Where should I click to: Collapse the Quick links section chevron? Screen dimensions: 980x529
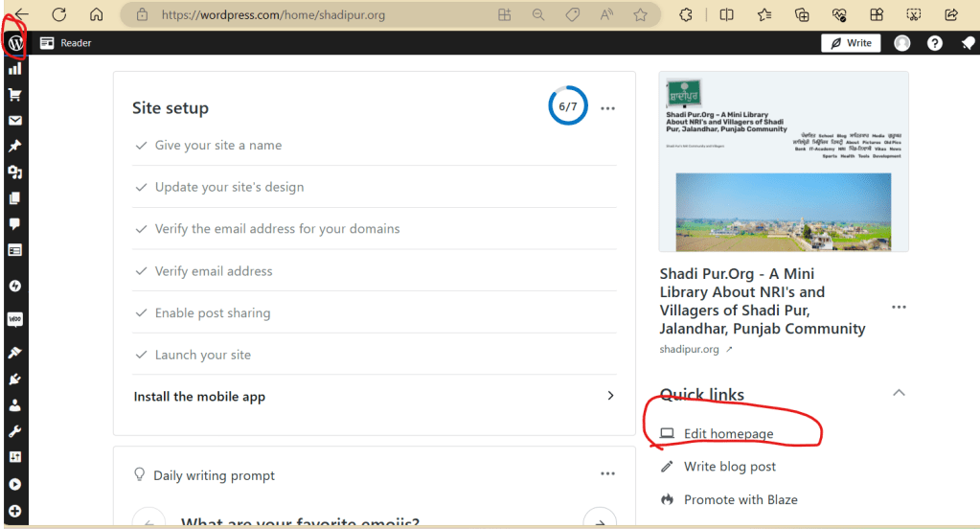[898, 393]
